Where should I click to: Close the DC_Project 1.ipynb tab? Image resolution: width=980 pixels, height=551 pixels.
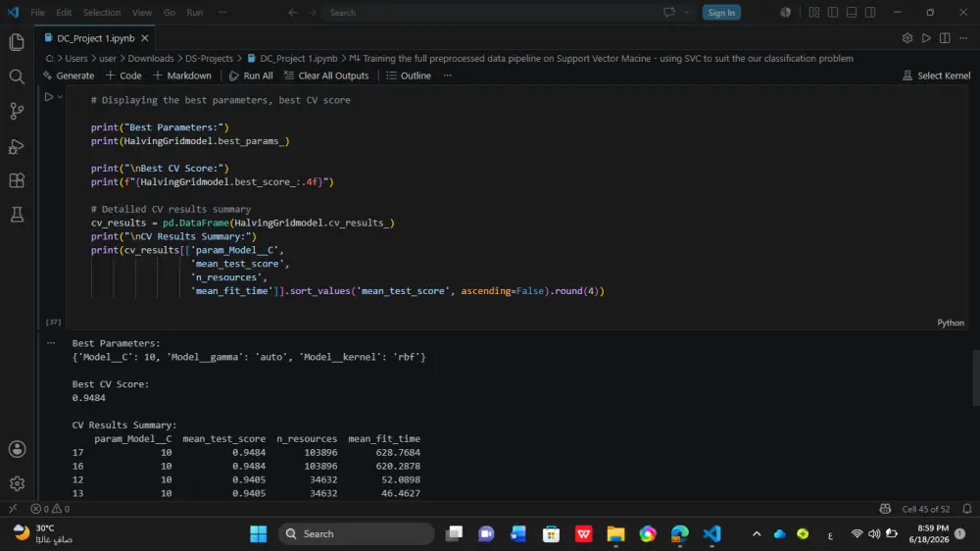click(x=145, y=38)
